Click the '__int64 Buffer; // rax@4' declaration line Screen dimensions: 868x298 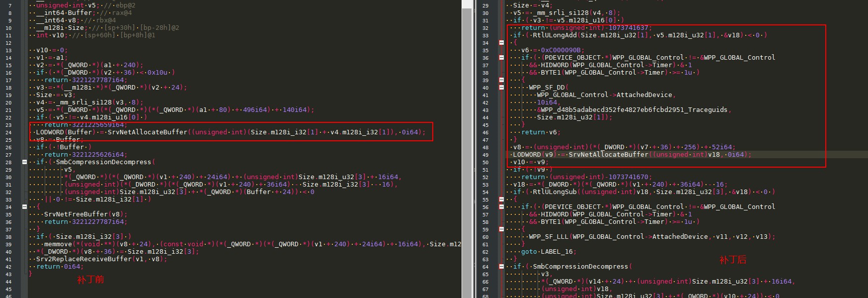coord(84,12)
